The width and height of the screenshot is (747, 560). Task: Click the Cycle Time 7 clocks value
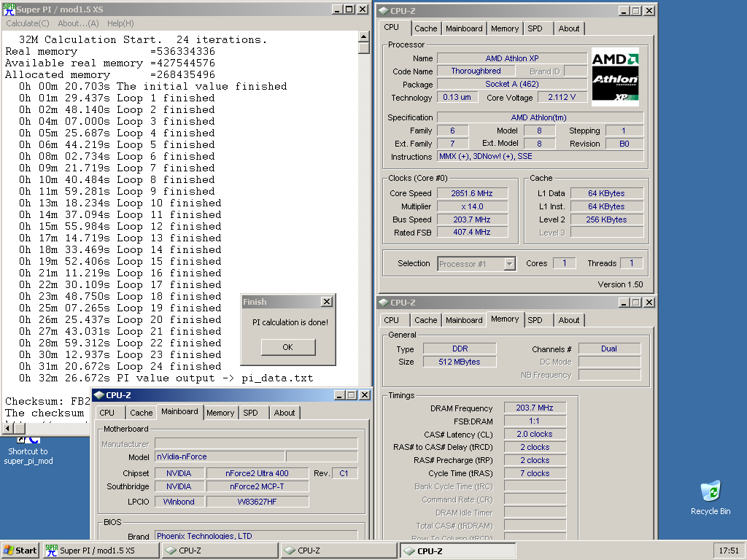coord(535,473)
